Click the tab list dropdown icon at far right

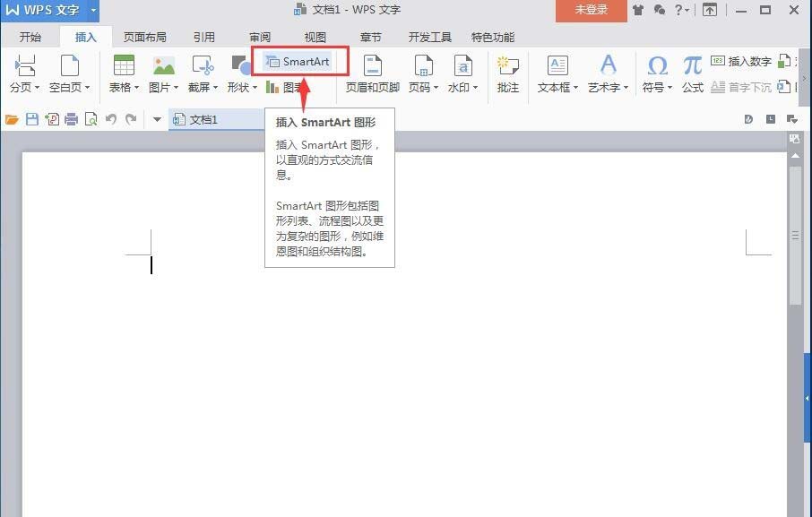point(791,119)
